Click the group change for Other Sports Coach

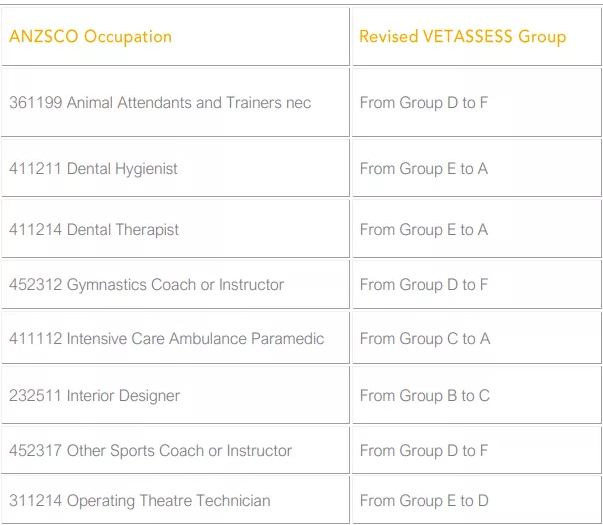tap(424, 451)
